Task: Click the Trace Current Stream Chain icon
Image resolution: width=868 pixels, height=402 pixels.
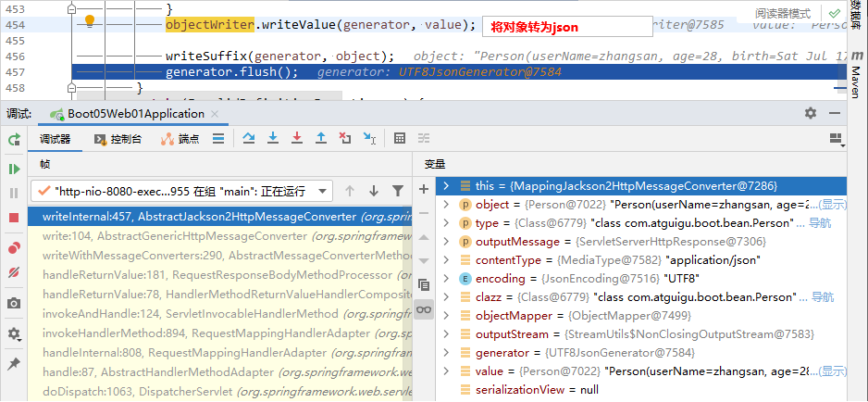Action: (x=424, y=138)
